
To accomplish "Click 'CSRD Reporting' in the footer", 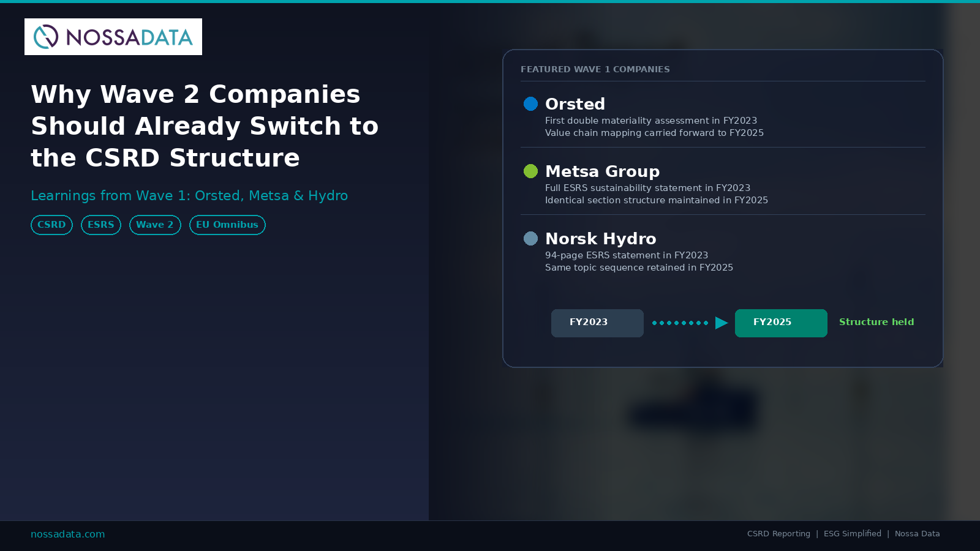I will [x=778, y=534].
